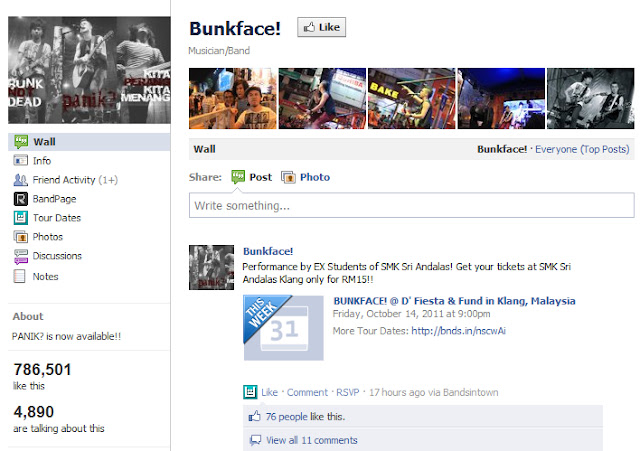Open third photo thumbnail with BAKE sign
Screen dimensions: 640x451
point(411,98)
